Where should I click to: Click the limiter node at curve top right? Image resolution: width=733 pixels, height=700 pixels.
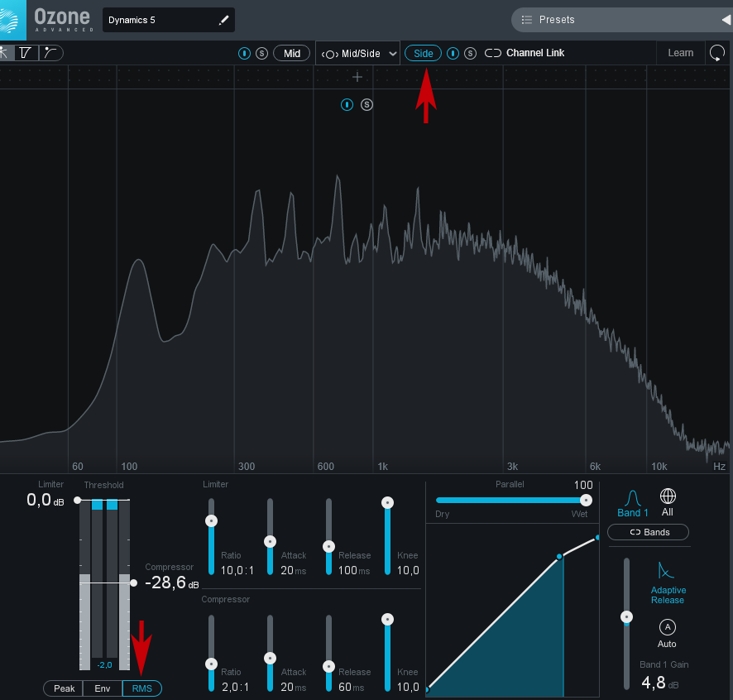(597, 538)
